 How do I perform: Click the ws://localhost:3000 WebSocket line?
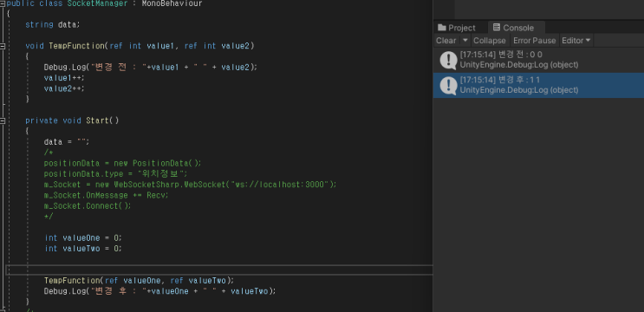click(190, 185)
